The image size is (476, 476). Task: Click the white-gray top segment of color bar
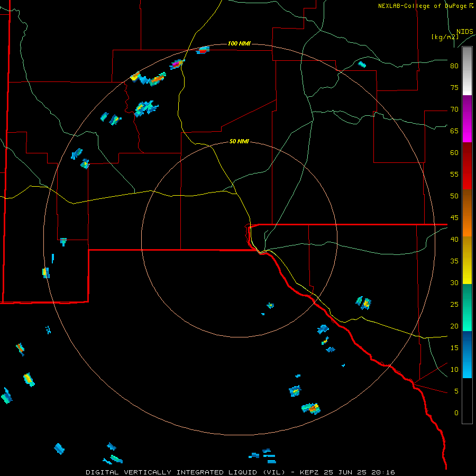point(467,71)
